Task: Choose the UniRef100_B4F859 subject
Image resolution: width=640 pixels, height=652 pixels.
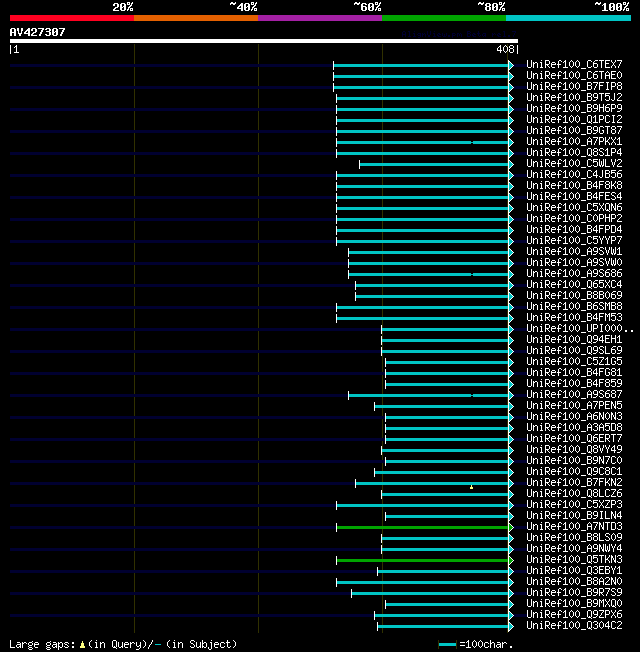Action: [574, 383]
